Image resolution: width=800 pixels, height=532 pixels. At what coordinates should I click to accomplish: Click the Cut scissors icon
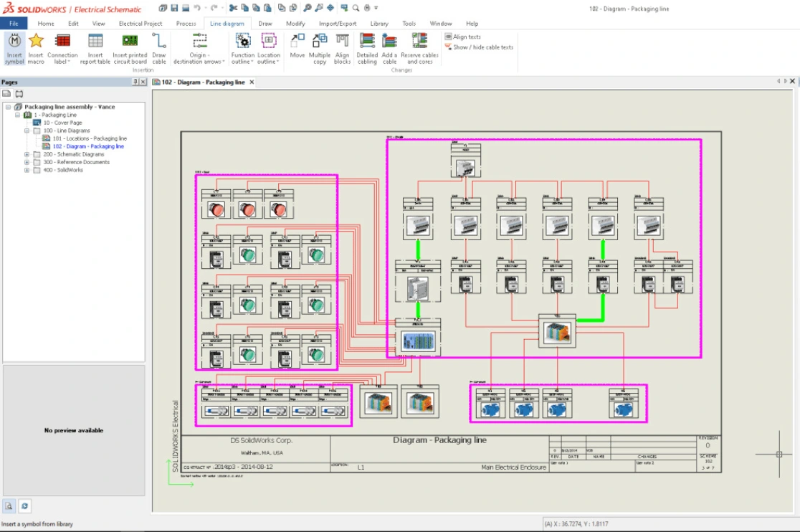pos(233,8)
